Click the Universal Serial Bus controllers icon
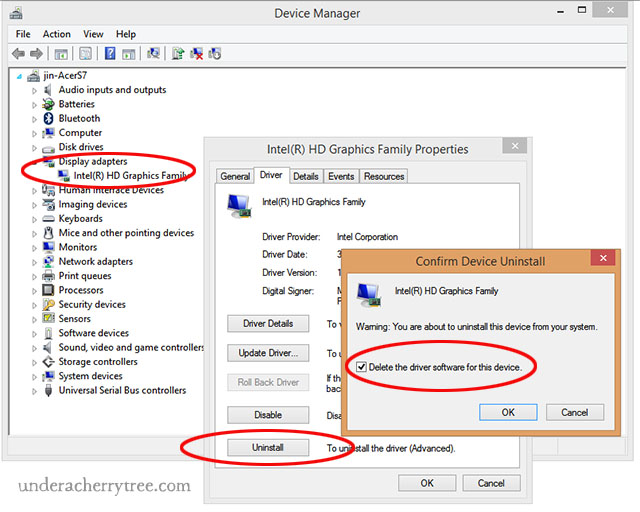This screenshot has width=640, height=512. [48, 390]
